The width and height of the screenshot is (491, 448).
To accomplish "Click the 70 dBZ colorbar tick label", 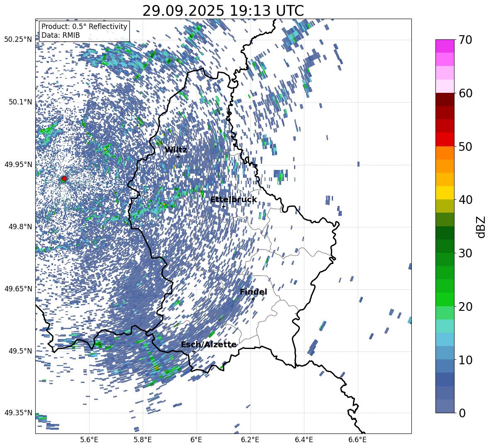I will [x=465, y=40].
